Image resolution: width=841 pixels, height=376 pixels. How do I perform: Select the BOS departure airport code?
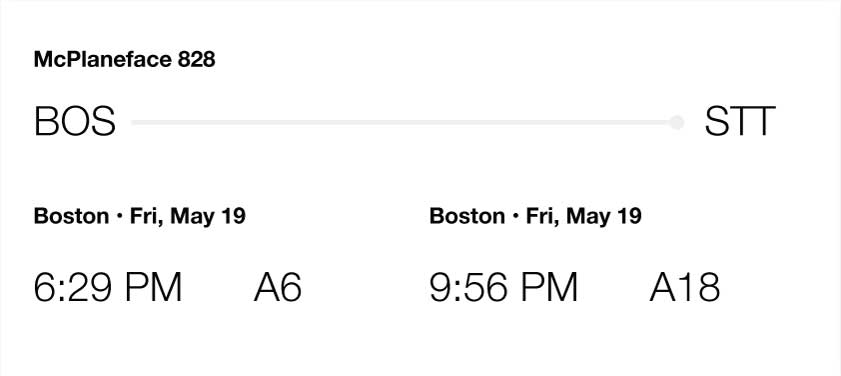tap(75, 122)
